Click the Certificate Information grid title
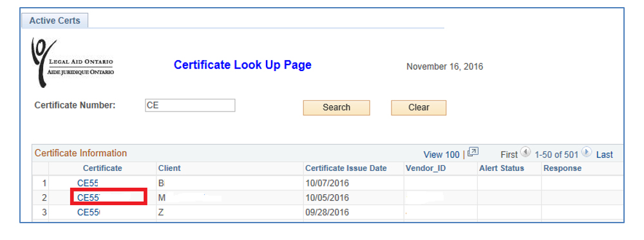Viewport: 644px width, 240px height. pos(80,153)
